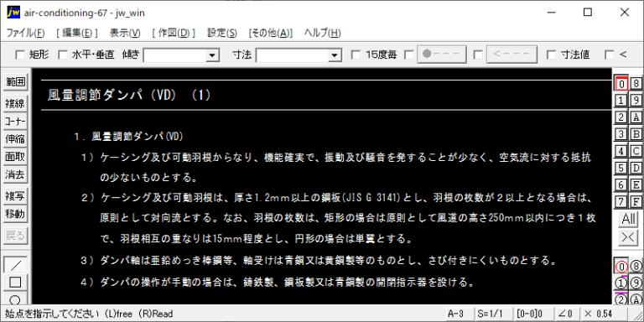
Task: Activate the 面取 chamfer tool
Action: [x=15, y=157]
